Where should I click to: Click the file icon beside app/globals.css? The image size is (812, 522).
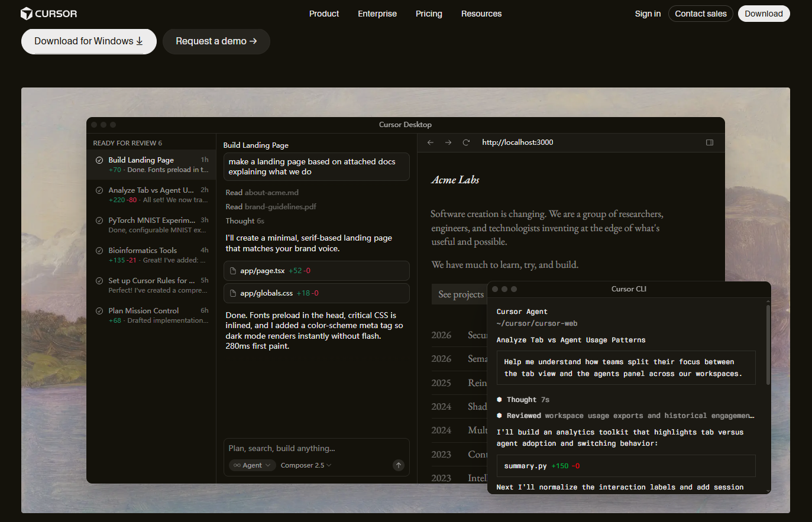233,293
